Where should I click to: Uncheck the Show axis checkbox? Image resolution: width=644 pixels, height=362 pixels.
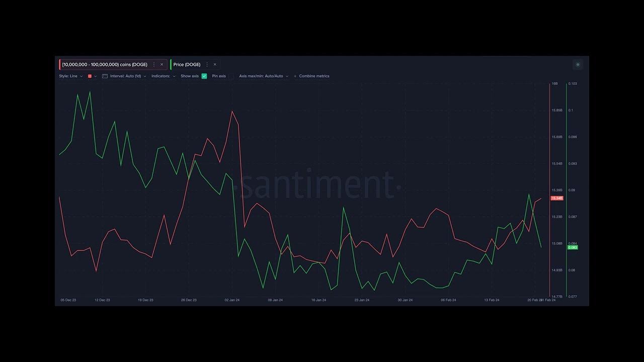204,76
